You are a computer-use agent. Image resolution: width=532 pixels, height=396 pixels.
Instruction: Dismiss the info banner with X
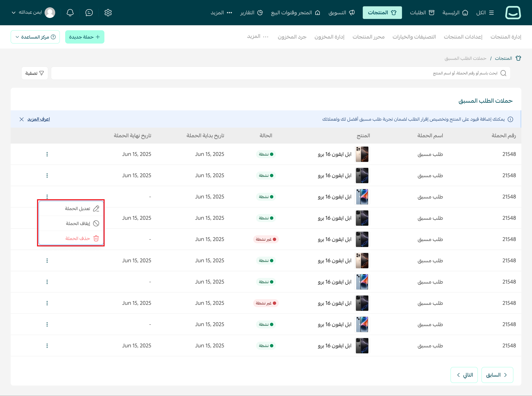[x=22, y=119]
